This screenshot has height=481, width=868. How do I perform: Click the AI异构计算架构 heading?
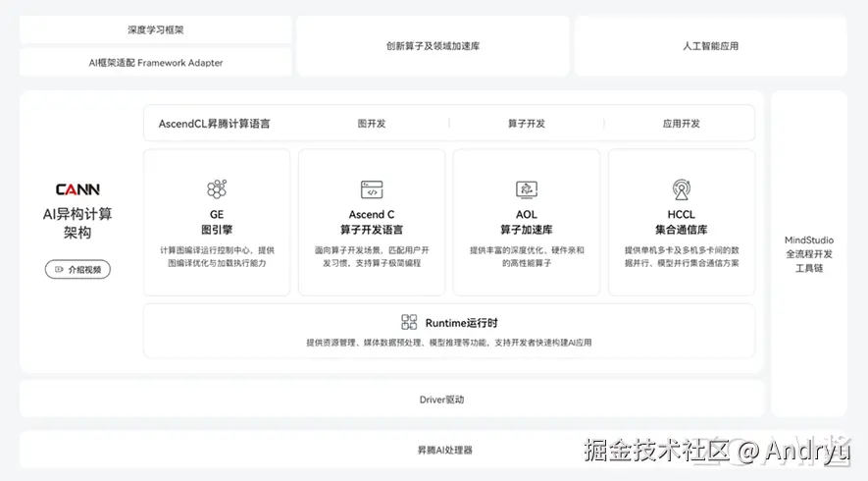(x=77, y=223)
